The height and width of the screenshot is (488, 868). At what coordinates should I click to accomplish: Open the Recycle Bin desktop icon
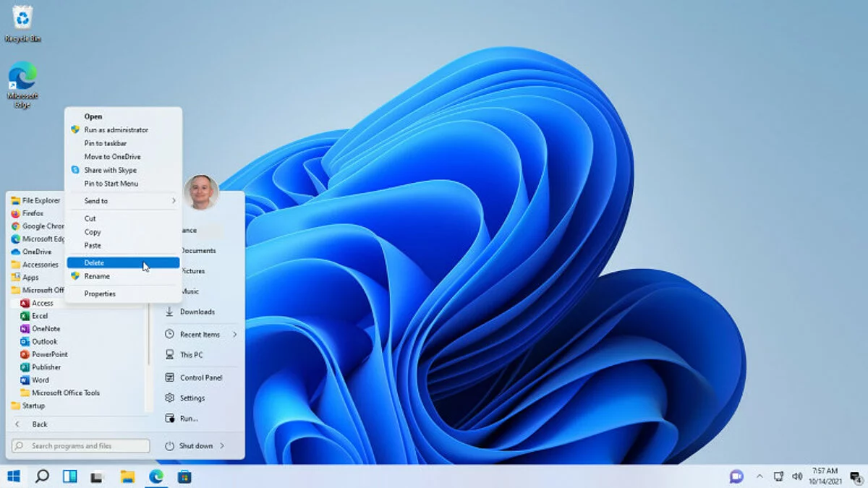point(22,22)
